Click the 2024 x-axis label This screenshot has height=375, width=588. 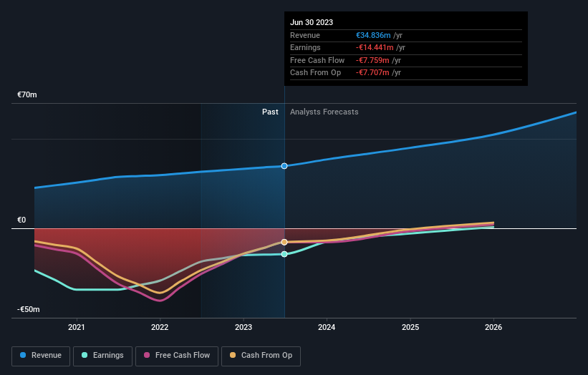coord(327,327)
